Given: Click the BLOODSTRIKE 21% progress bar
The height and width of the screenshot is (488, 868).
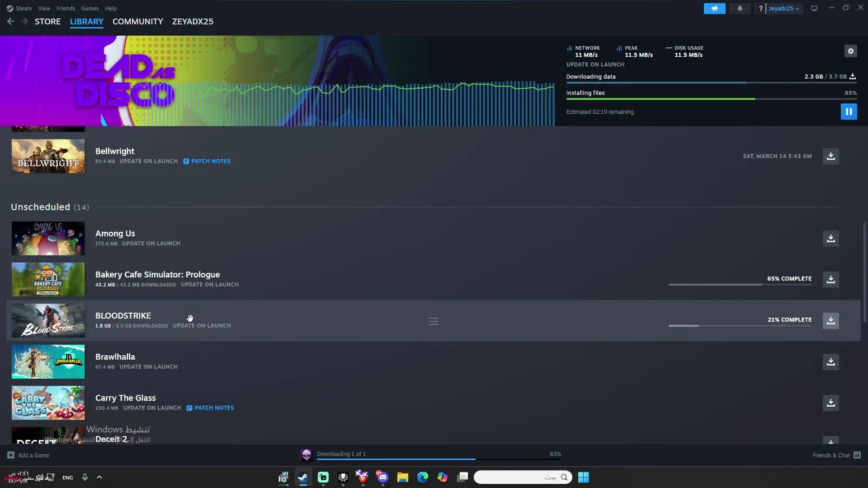Looking at the screenshot, I should click(x=740, y=326).
